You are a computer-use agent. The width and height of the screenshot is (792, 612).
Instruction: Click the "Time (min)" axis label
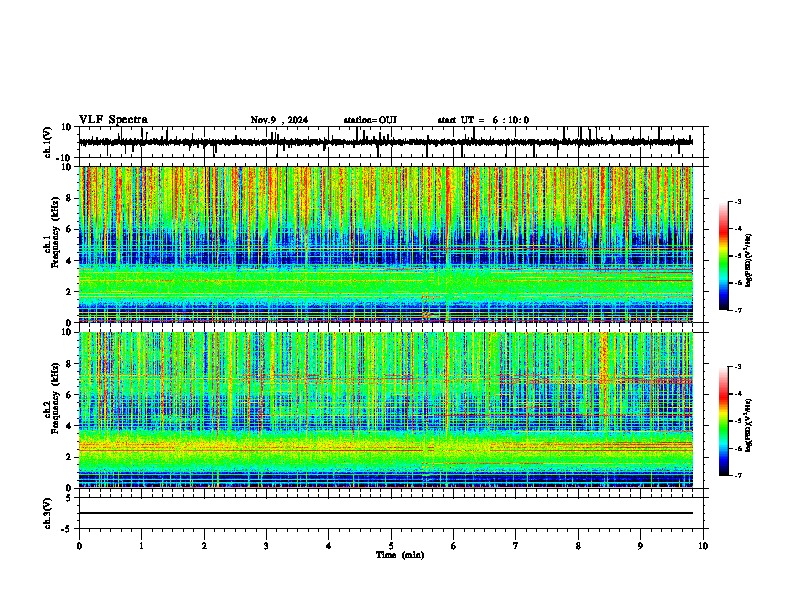400,555
